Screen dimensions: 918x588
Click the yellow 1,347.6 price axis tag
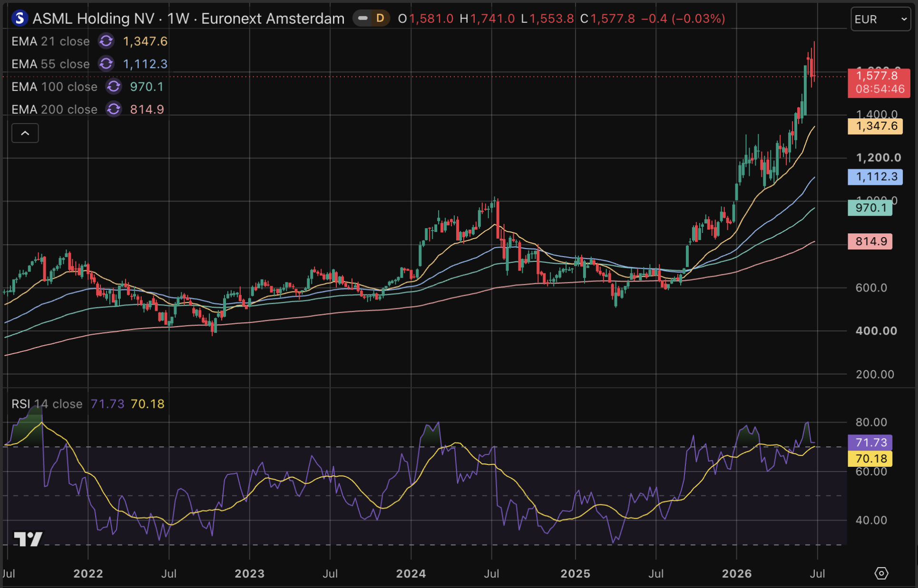pos(875,126)
